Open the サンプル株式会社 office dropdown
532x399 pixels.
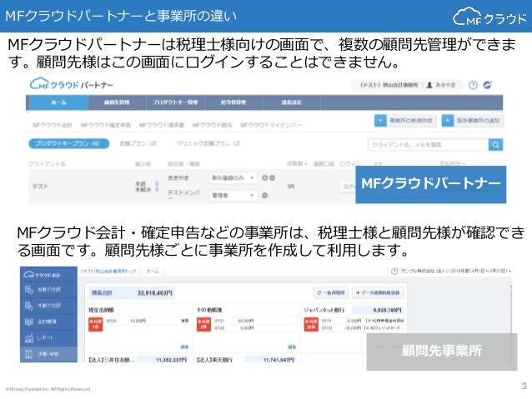[x=456, y=272]
